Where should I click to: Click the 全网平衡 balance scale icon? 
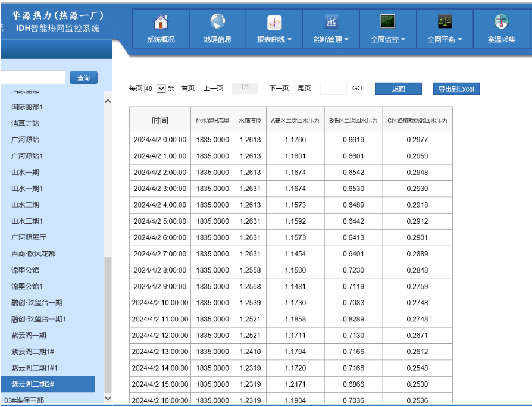(x=445, y=22)
